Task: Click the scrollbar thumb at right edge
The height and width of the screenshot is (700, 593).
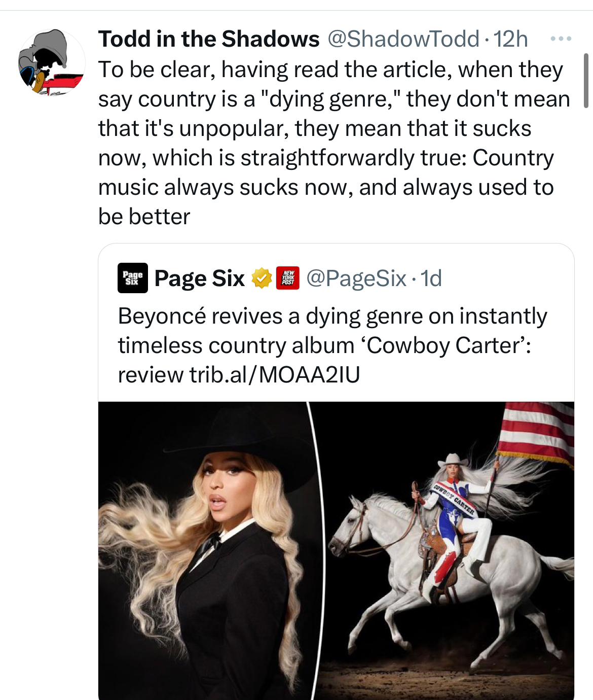Action: pos(586,81)
